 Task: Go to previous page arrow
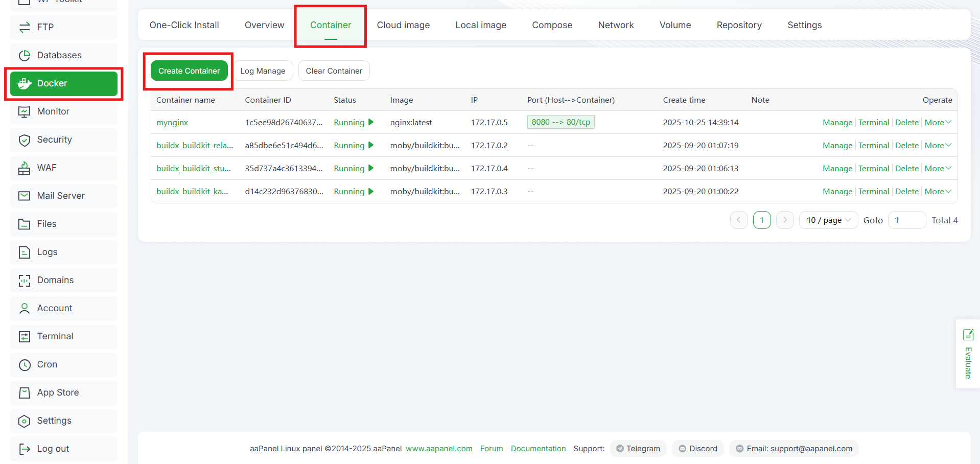[739, 220]
